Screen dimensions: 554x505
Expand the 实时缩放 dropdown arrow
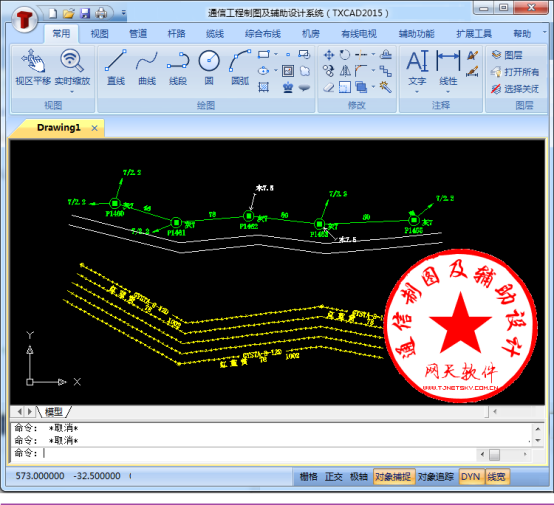[72, 92]
